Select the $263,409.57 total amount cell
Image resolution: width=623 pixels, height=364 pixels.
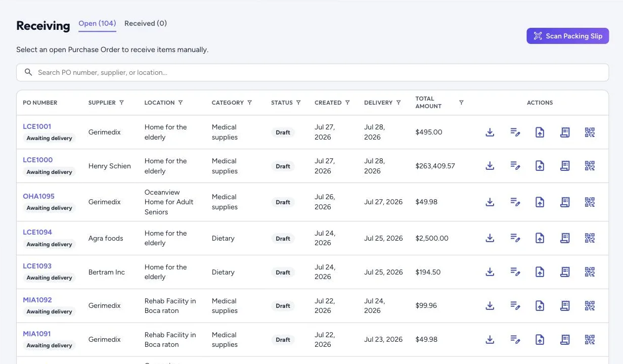pyautogui.click(x=435, y=166)
